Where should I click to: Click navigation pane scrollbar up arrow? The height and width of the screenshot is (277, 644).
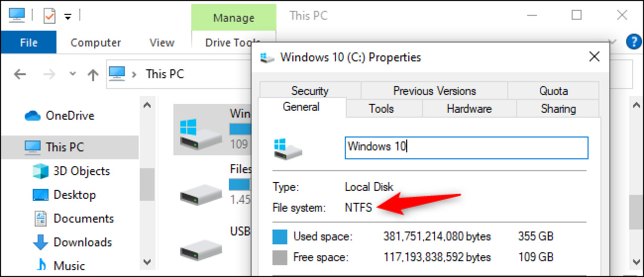[x=148, y=105]
